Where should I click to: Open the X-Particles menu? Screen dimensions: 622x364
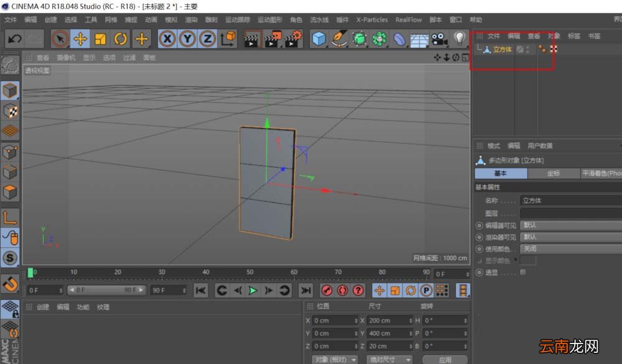click(372, 19)
